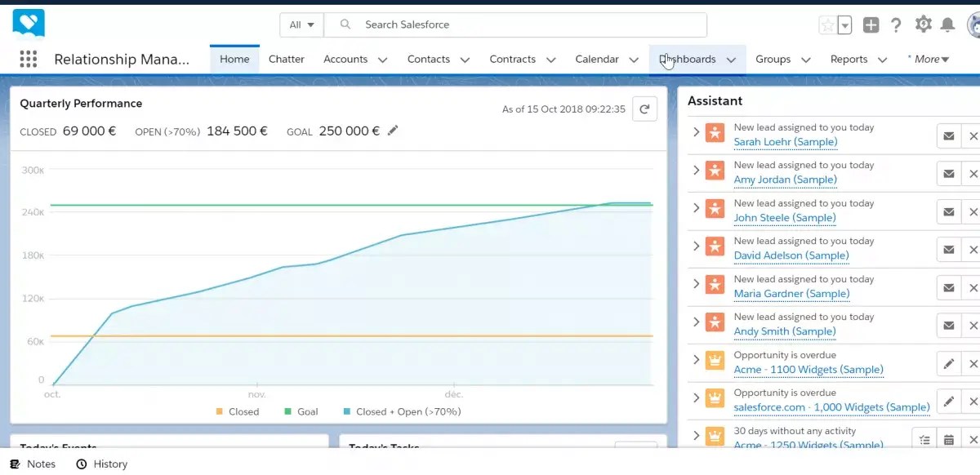
Task: Click the global Create plus icon
Action: pos(871,24)
